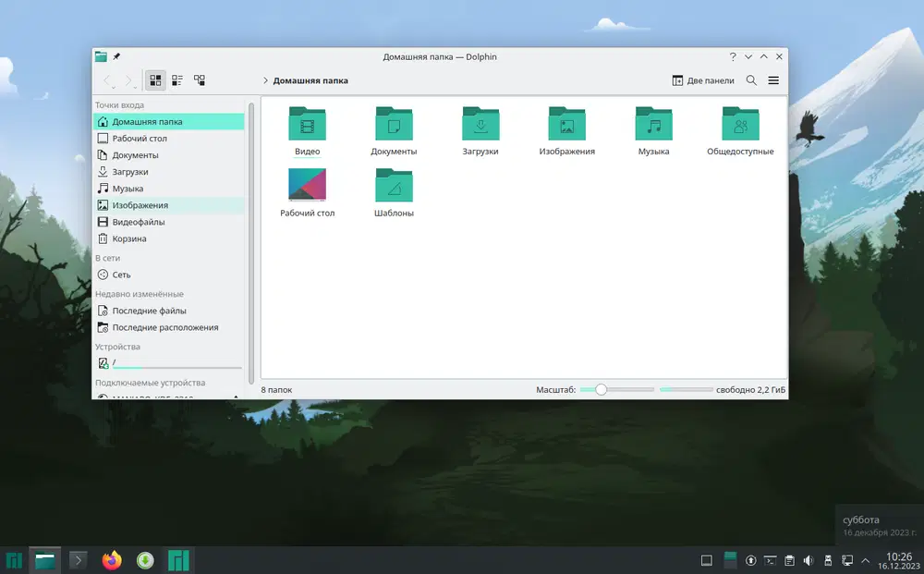Viewport: 924px width, 574px height.
Task: Open updates notifier tray icon
Action: pyautogui.click(x=750, y=560)
